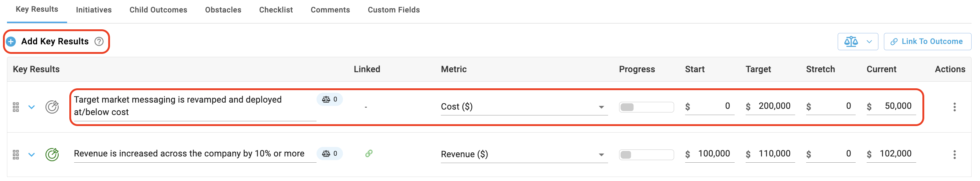Expand the Revenue is increased key result chevron
Screen dimensions: 980x181
click(32, 155)
